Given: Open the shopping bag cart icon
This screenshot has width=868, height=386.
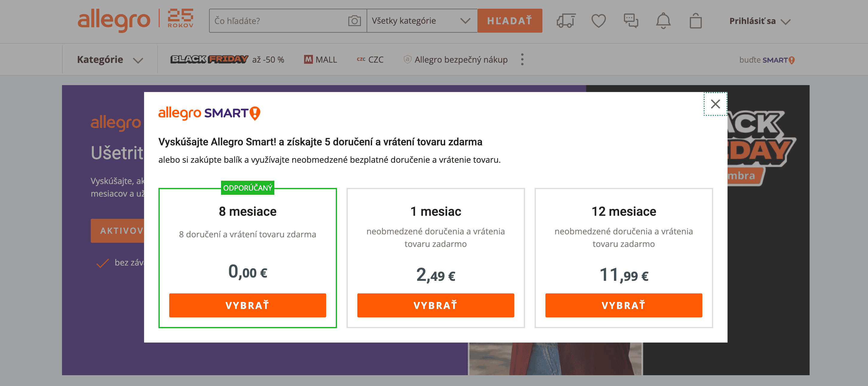Looking at the screenshot, I should coord(695,21).
